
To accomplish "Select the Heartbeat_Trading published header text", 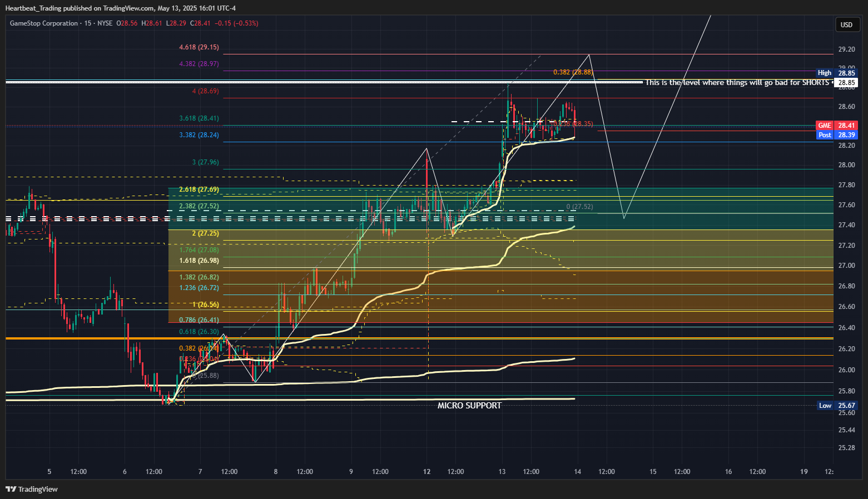I will tap(120, 8).
